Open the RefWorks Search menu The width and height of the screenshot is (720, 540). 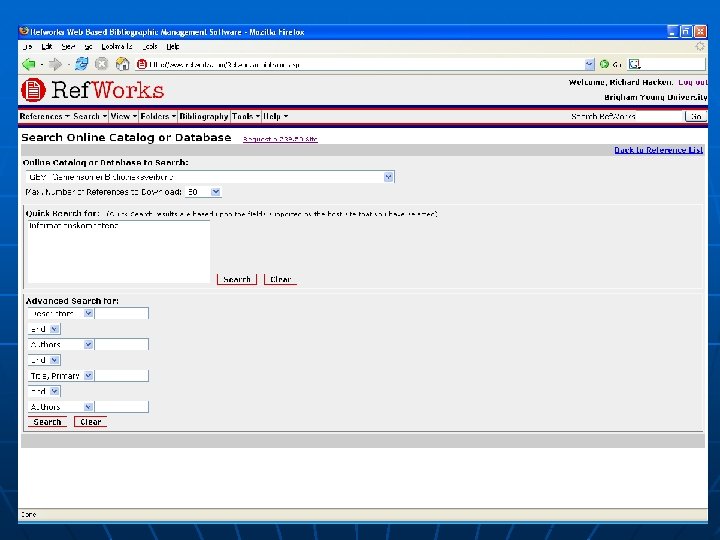[90, 116]
